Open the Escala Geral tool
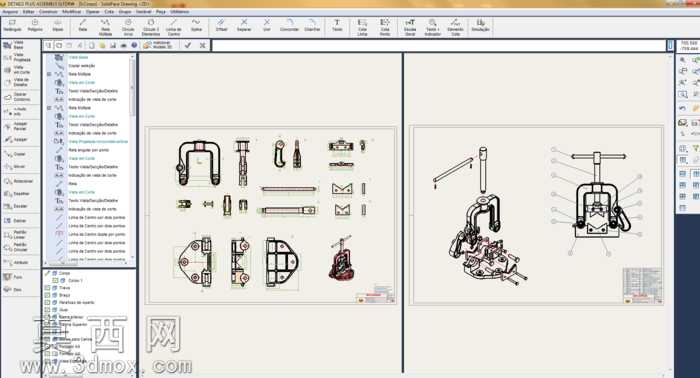 coord(410,27)
